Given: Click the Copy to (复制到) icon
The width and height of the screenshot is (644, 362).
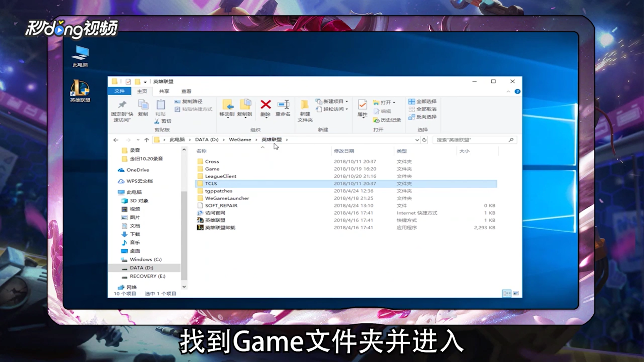Looking at the screenshot, I should [245, 105].
